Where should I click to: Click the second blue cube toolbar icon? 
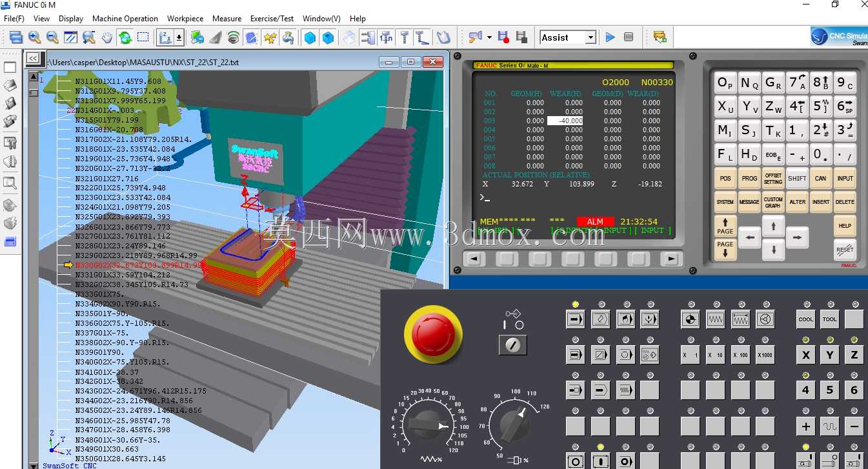[x=328, y=37]
